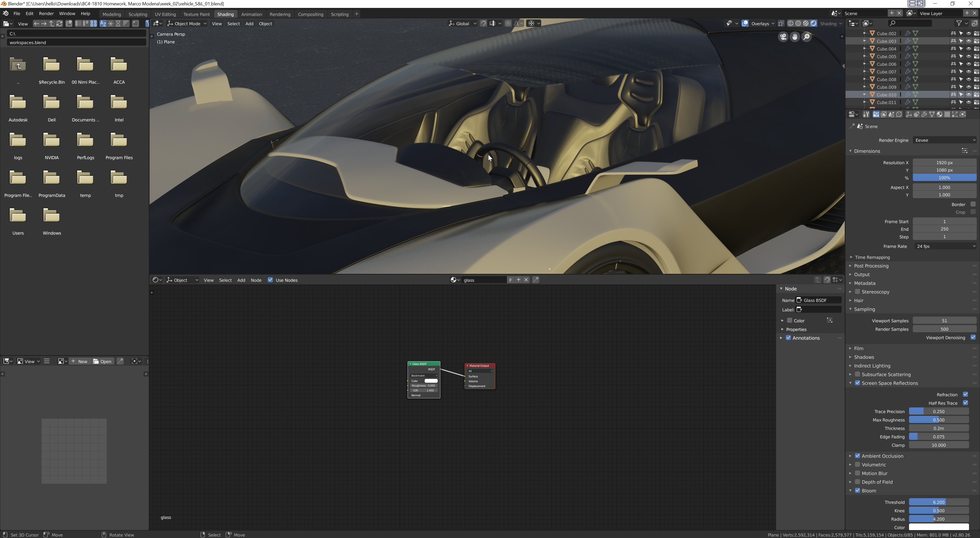Hide Cube.005 using its eye icon

969,56
